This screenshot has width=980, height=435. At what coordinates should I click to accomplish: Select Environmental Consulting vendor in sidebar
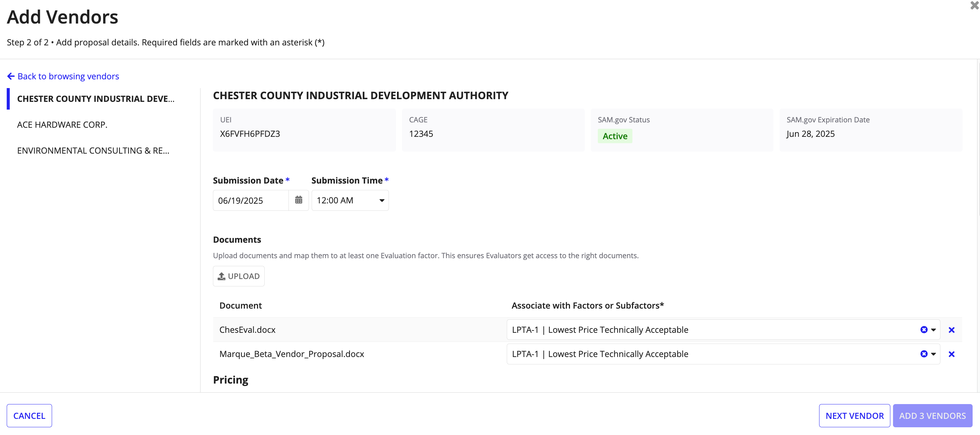93,151
